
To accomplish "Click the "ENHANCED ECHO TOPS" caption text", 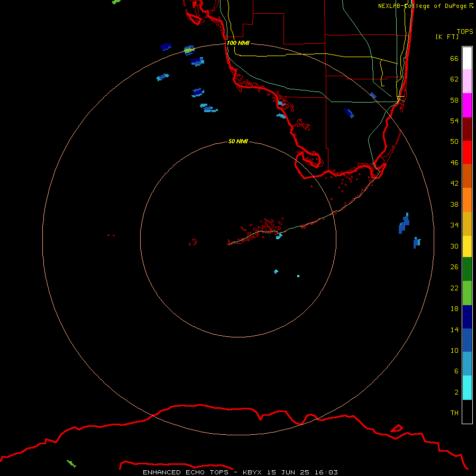I will point(186,472).
